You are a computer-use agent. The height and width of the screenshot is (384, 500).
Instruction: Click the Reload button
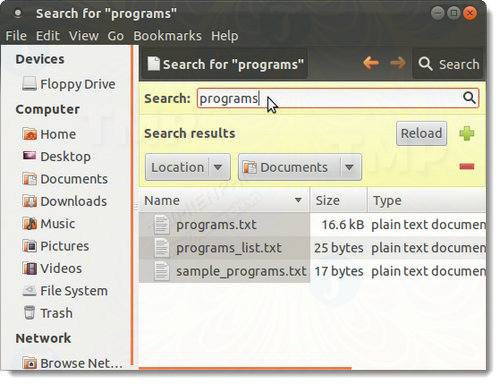pyautogui.click(x=421, y=133)
